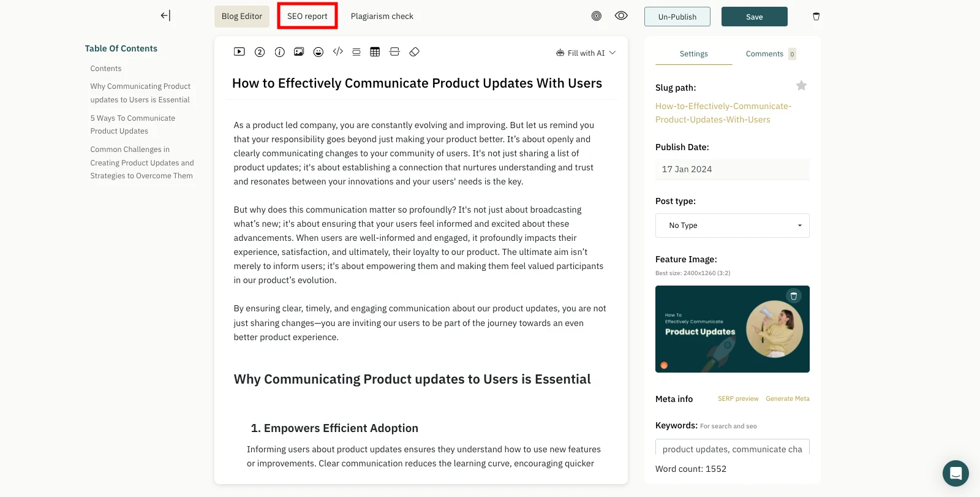Switch to the Comments tab
Screen dimensions: 980x497
coord(764,54)
